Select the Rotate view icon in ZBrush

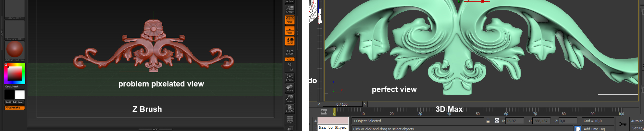290,109
